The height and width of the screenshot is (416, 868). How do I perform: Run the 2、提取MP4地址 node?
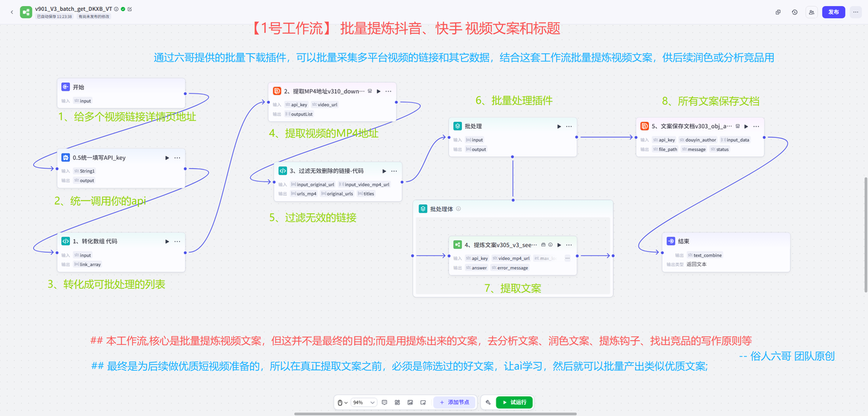coord(378,91)
